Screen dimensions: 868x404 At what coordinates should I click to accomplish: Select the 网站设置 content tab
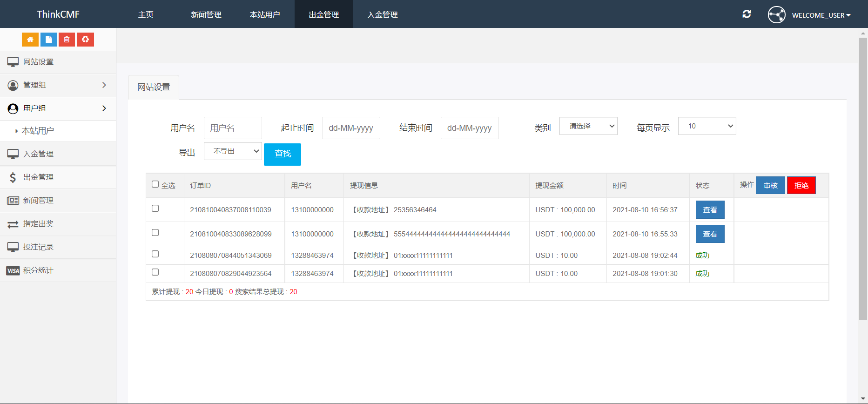click(x=154, y=87)
